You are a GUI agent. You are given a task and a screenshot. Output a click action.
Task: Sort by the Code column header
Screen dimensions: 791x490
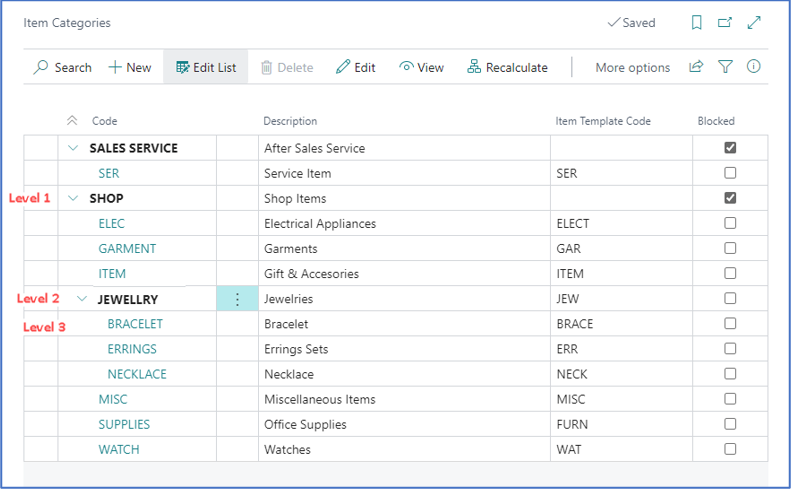(x=104, y=121)
